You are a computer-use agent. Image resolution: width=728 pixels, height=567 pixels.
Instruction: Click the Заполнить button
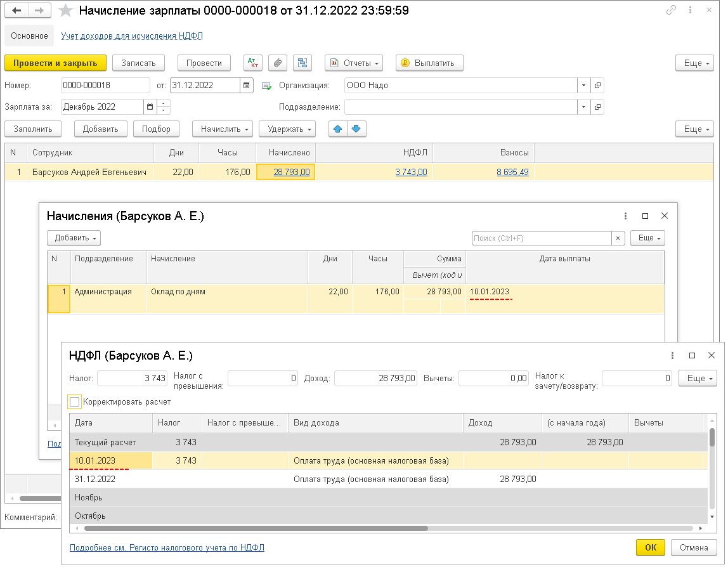[x=33, y=129]
